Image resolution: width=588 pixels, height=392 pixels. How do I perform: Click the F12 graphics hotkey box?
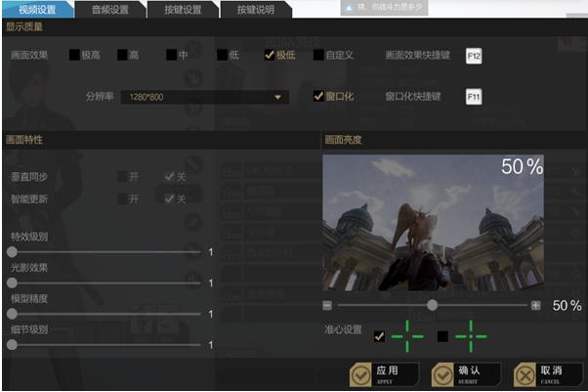[474, 56]
